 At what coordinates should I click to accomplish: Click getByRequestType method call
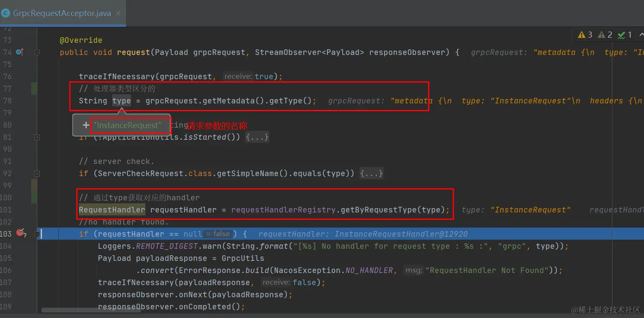tap(379, 210)
